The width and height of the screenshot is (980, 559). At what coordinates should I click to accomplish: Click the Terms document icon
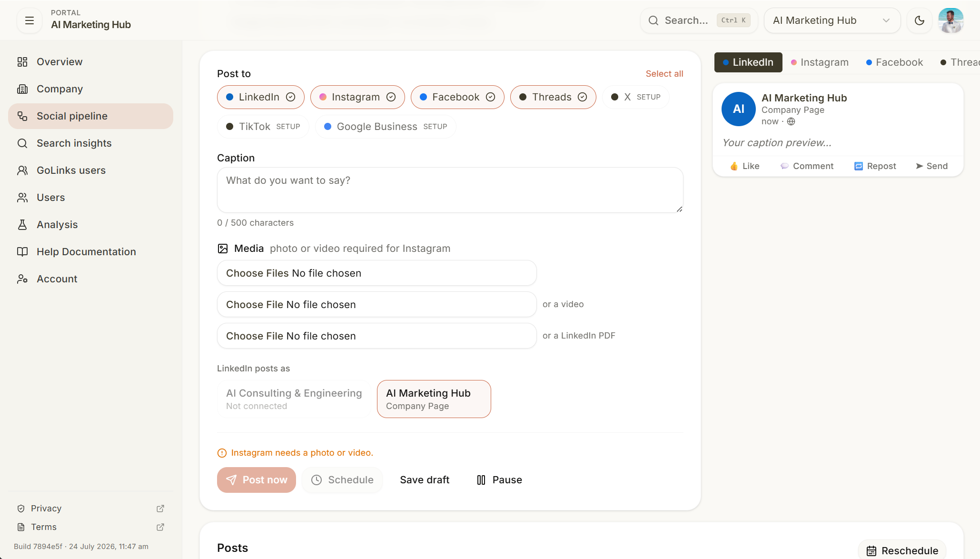tap(21, 527)
